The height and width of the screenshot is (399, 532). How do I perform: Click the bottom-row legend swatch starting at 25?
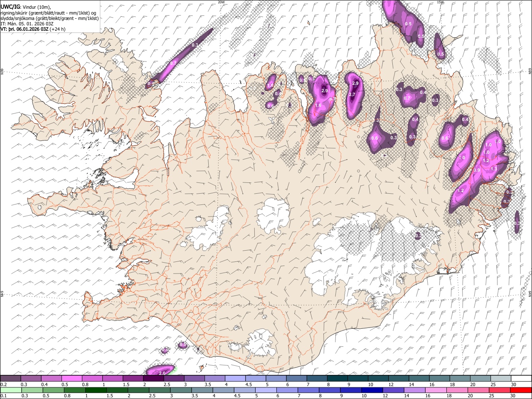point(501,390)
